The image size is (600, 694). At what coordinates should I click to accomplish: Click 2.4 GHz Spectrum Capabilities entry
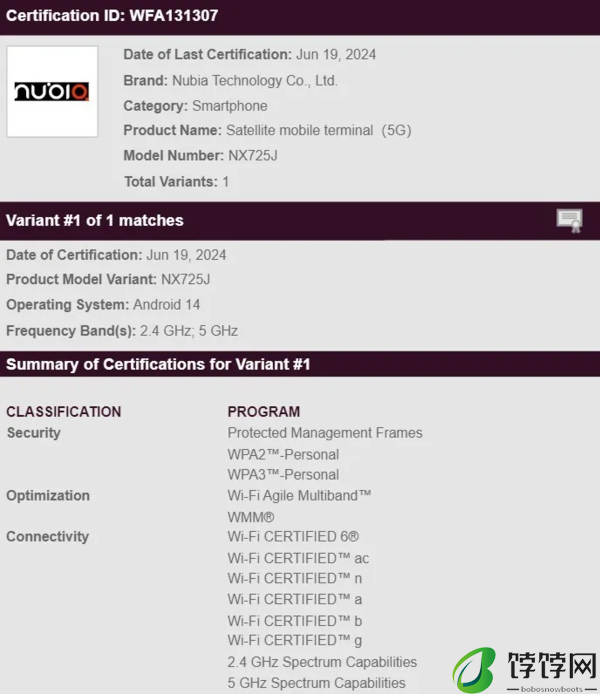click(x=322, y=662)
